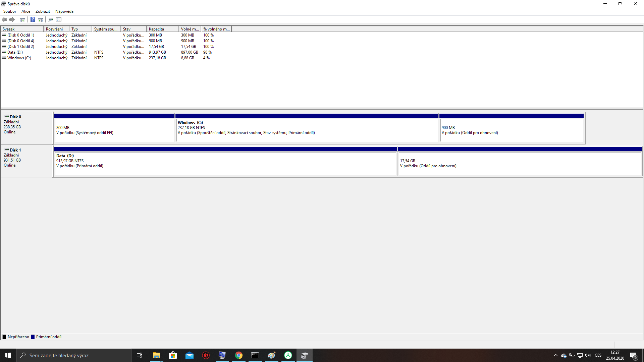Open the Zobrazit menu
This screenshot has height=362, width=644.
click(43, 11)
